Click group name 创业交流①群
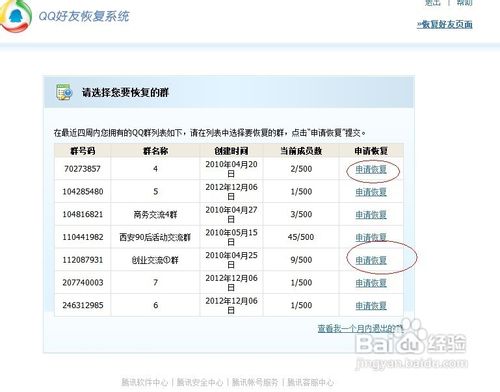Viewport: 500px width, 392px height. (155, 260)
